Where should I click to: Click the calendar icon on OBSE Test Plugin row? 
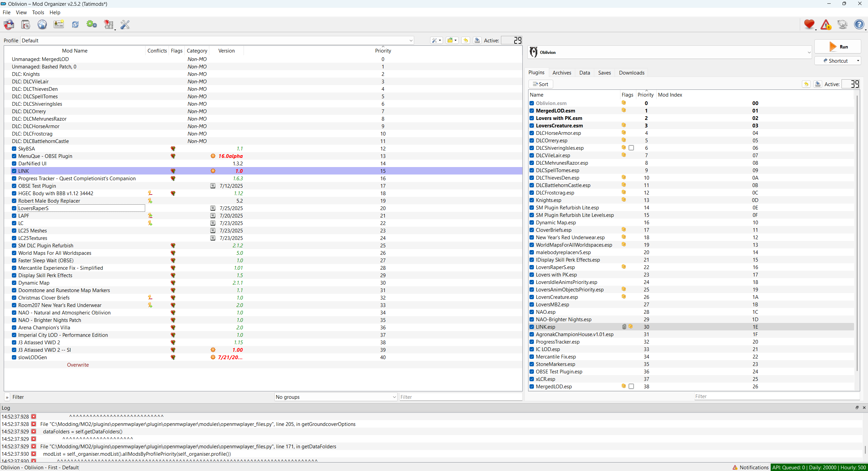tap(213, 186)
